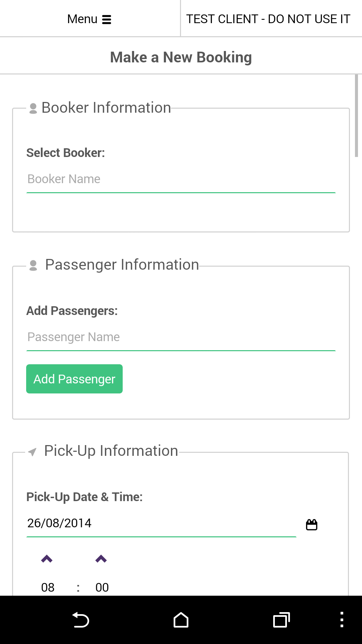The height and width of the screenshot is (644, 362).
Task: Open the pick-up date calendar icon
Action: click(x=312, y=524)
